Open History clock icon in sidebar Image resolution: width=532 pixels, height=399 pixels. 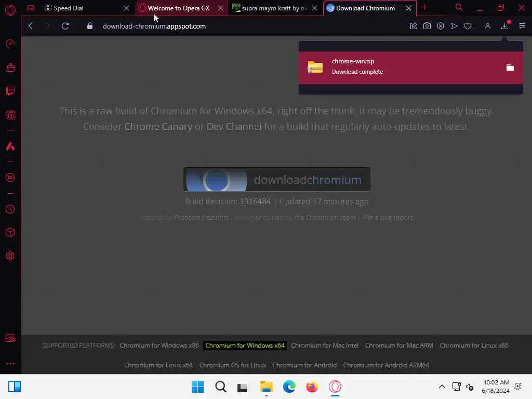coord(10,209)
